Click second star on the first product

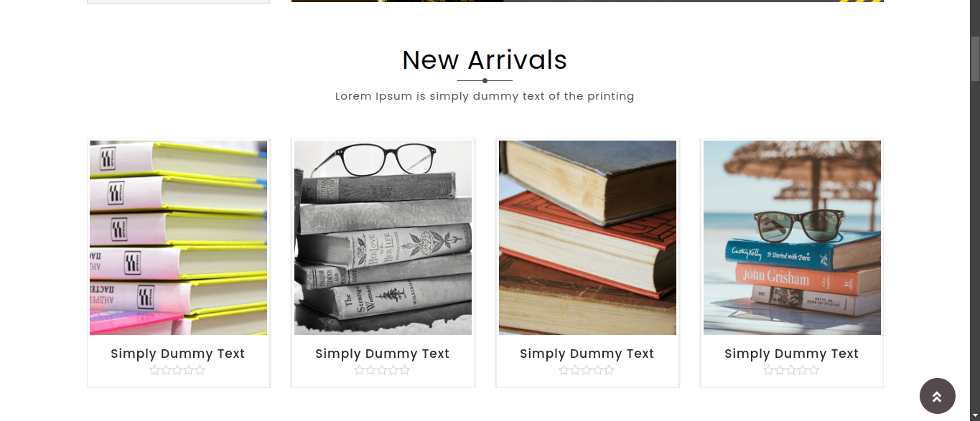point(166,370)
